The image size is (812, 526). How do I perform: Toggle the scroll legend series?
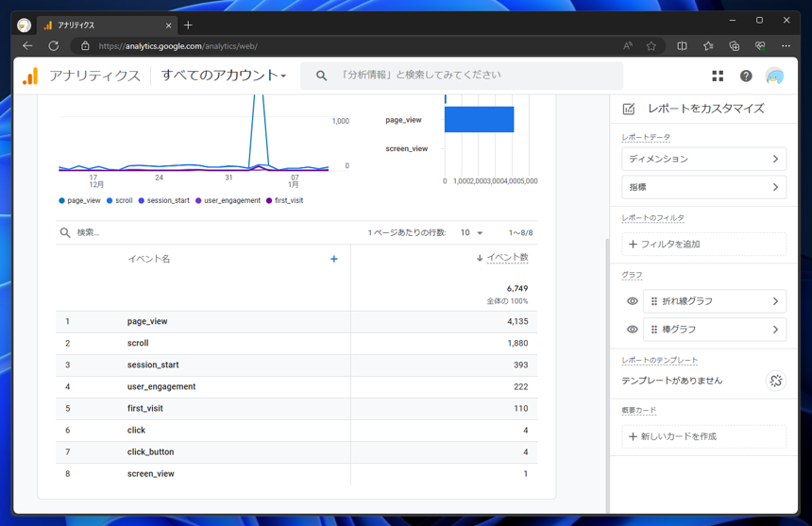[120, 201]
